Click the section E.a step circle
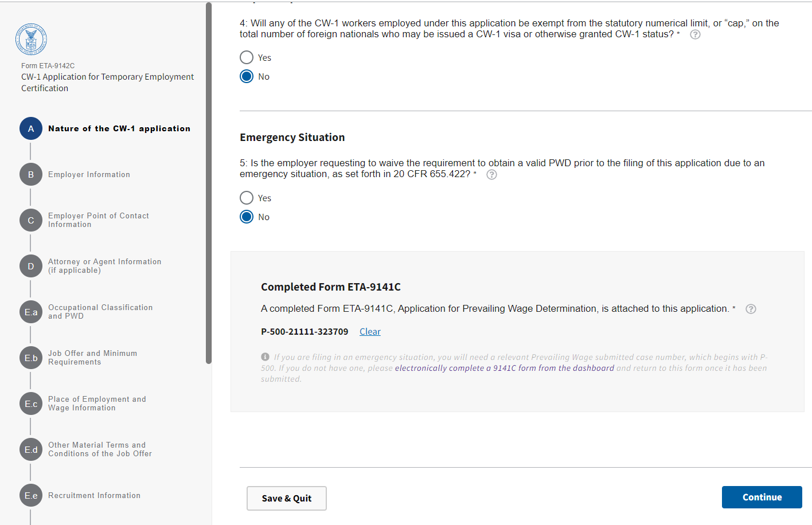The image size is (812, 525). coord(31,312)
